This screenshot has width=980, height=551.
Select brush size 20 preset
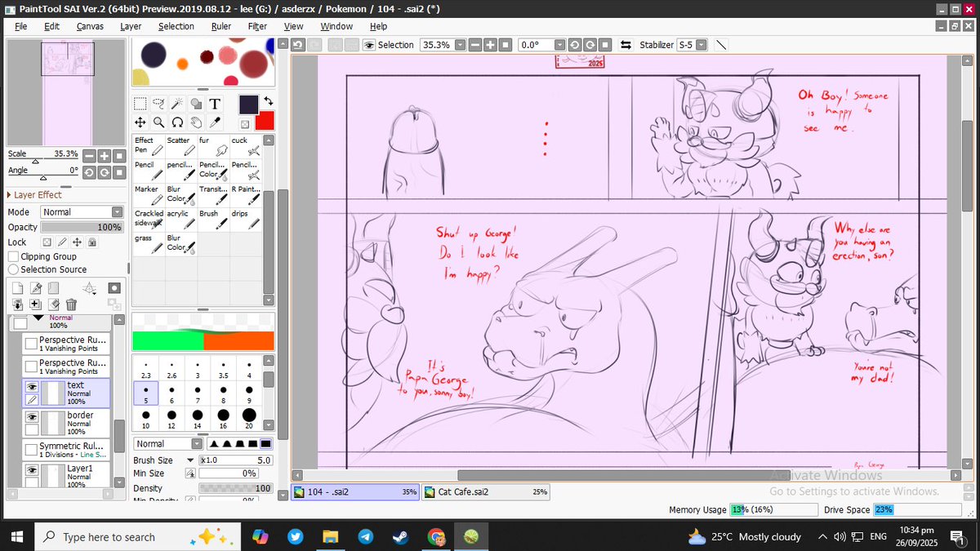249,417
